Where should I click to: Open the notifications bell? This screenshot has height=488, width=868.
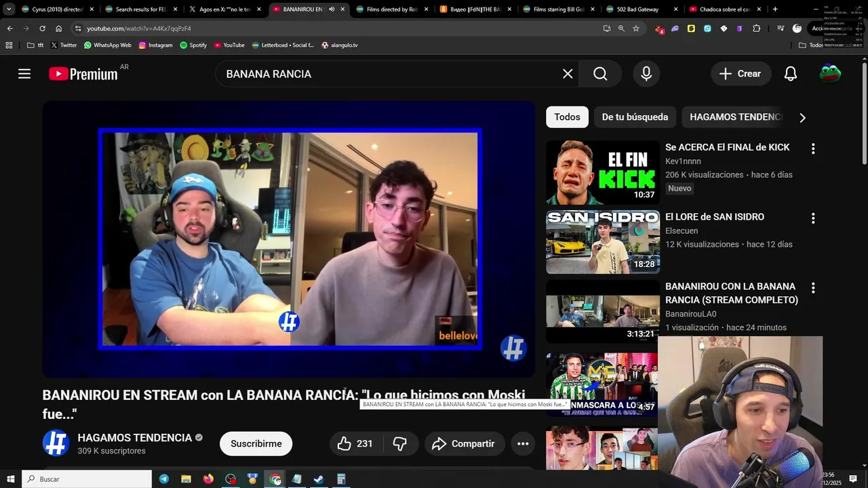point(791,74)
